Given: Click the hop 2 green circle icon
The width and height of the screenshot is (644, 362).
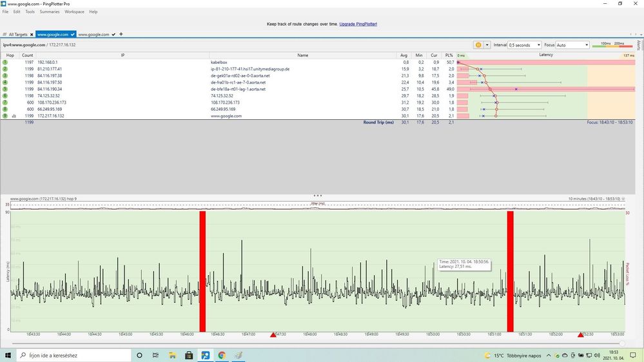Looking at the screenshot, I should point(5,69).
